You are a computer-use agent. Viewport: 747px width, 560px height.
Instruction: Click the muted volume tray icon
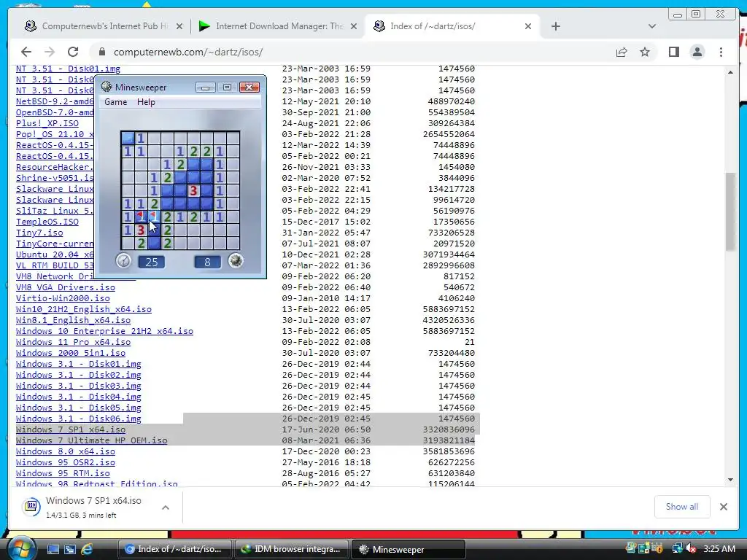690,548
